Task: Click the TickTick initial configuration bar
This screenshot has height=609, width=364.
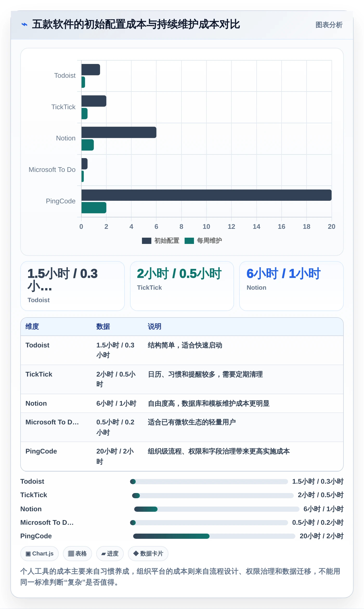Action: tap(94, 101)
